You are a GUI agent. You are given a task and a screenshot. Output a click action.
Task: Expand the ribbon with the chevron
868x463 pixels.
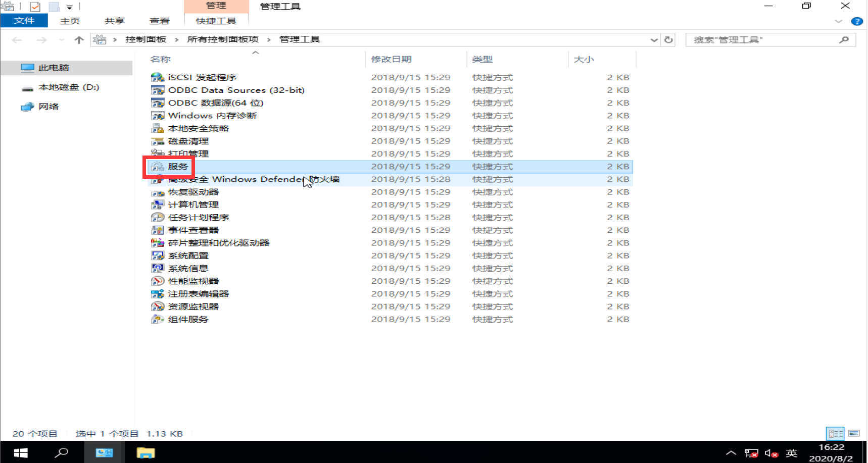coord(839,21)
